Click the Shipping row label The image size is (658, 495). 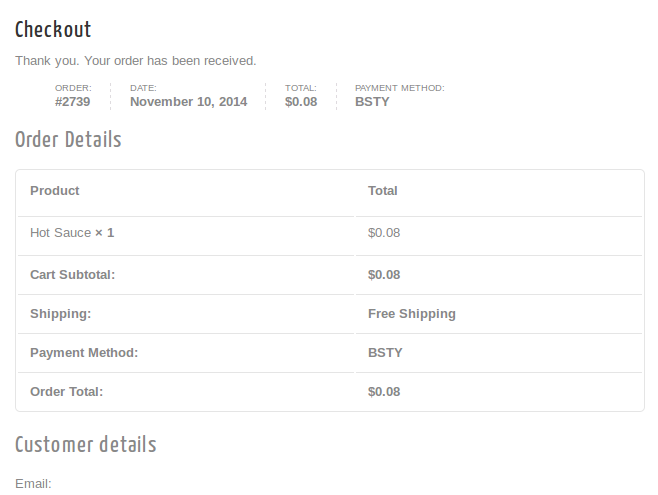(x=60, y=314)
